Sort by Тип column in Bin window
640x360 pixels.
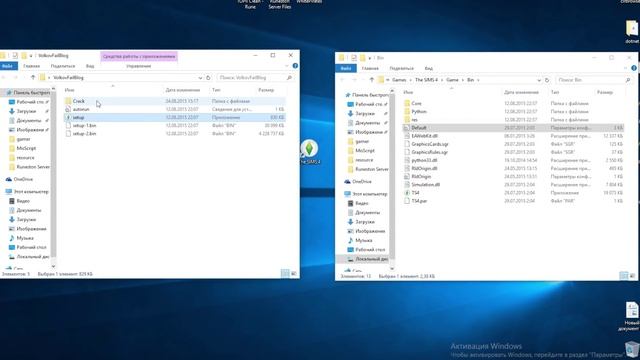[x=555, y=92]
